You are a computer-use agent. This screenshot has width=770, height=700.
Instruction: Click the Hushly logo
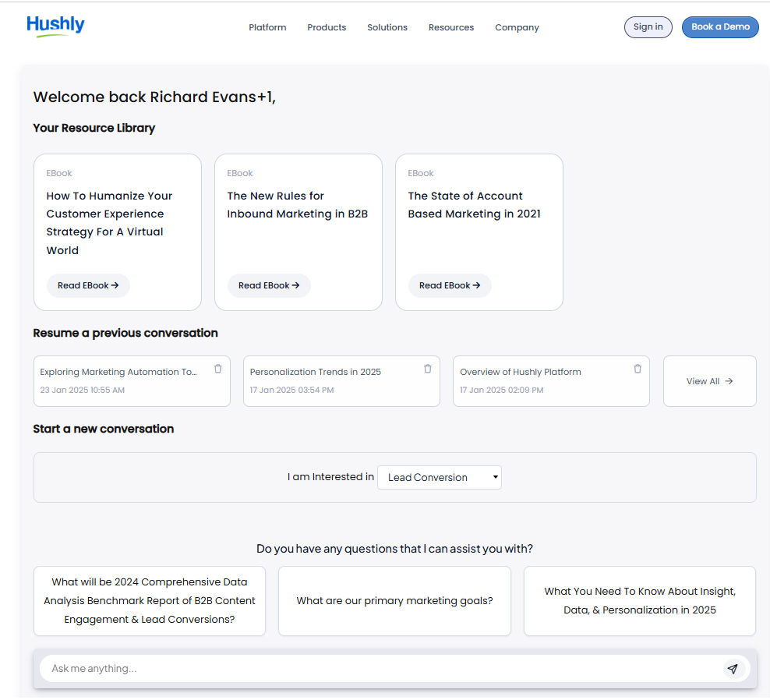(x=55, y=26)
